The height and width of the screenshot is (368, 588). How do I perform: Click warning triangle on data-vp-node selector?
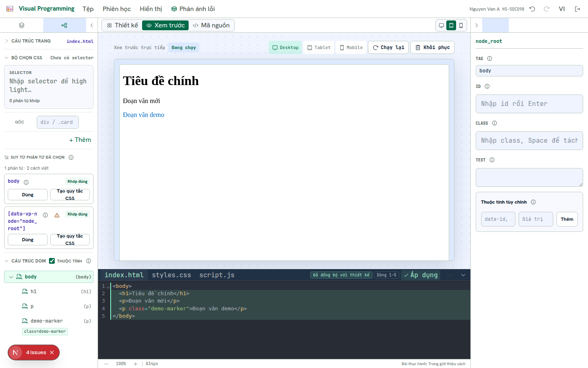(57, 215)
